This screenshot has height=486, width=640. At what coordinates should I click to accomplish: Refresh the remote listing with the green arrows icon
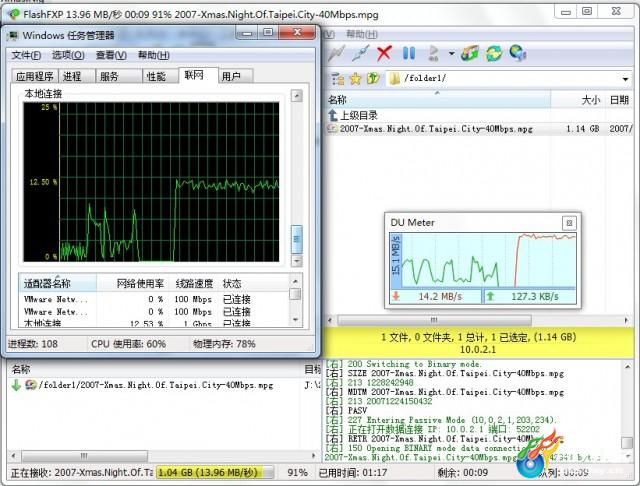[494, 53]
